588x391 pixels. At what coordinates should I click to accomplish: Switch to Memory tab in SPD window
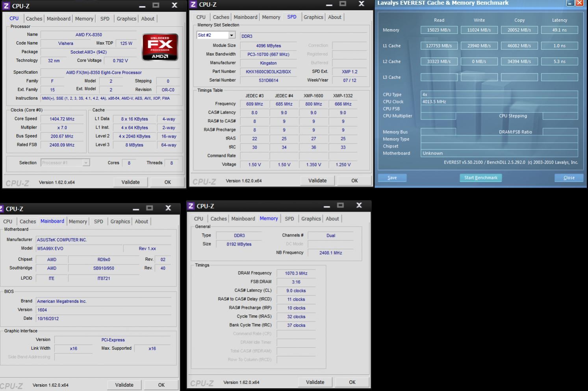[x=271, y=17]
